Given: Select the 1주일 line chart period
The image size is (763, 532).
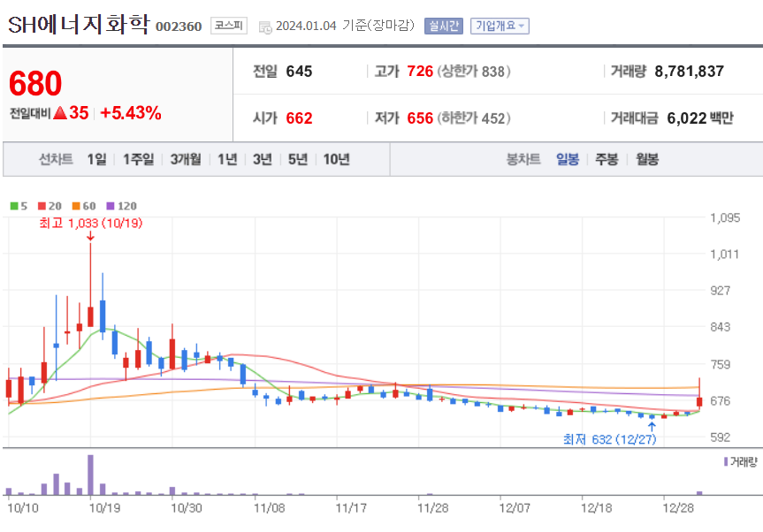Looking at the screenshot, I should point(138,159).
